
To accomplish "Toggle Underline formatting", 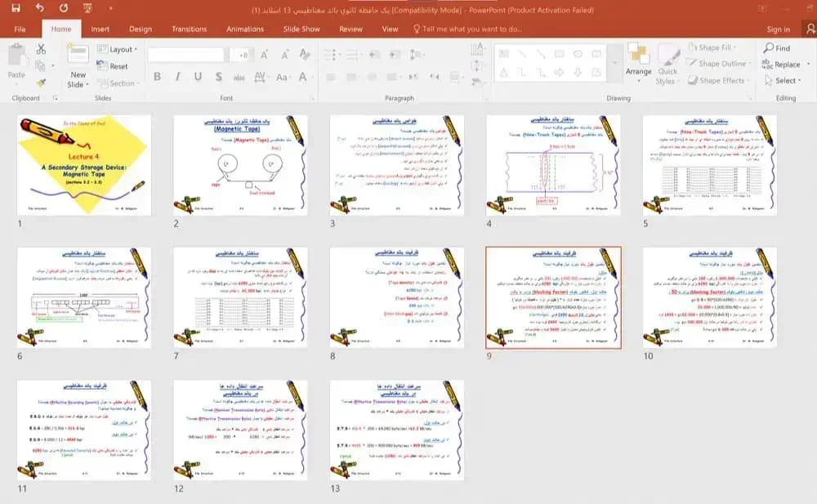I will pos(198,77).
